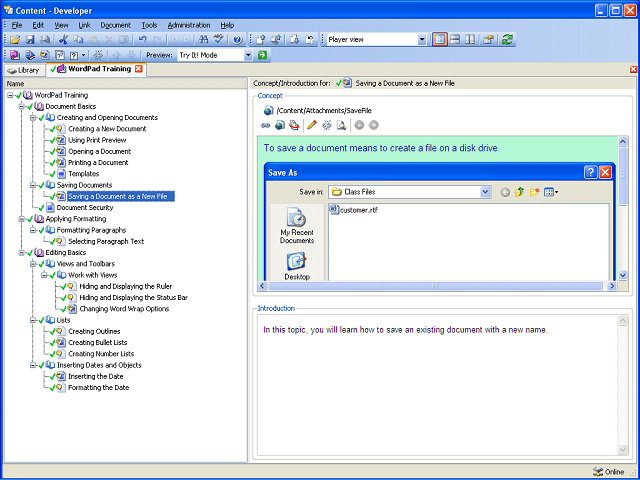The width and height of the screenshot is (640, 480).
Task: Run the spelling check icon
Action: [x=219, y=40]
